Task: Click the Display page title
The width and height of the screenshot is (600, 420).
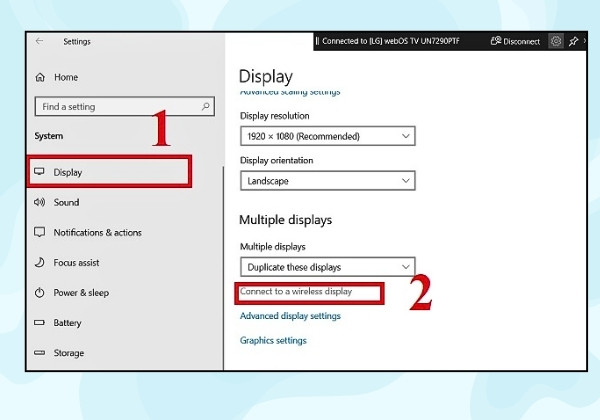Action: 266,77
